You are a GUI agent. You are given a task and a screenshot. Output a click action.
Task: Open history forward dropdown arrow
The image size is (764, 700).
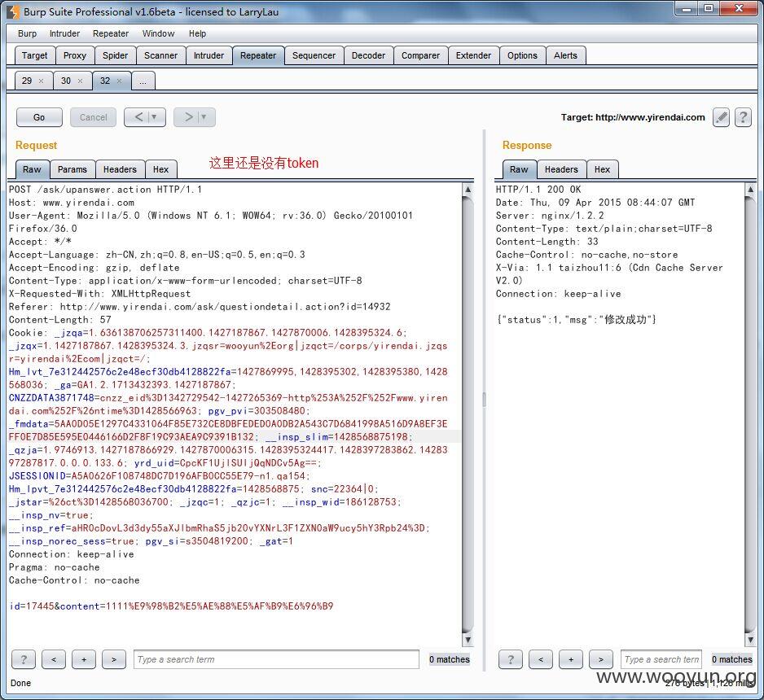click(x=204, y=117)
